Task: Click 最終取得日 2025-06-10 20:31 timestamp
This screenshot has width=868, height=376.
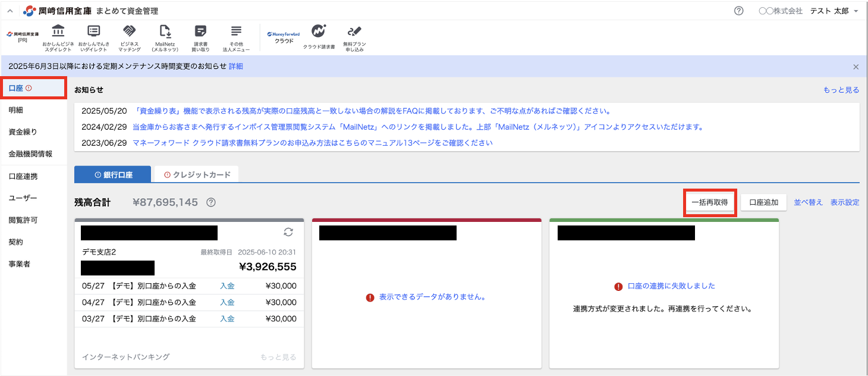Action: (248, 252)
